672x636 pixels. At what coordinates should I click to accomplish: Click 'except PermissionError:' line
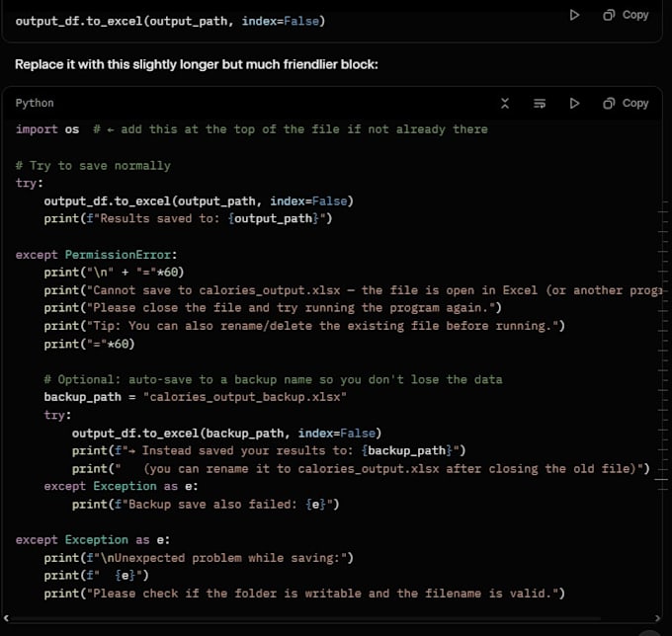point(97,255)
